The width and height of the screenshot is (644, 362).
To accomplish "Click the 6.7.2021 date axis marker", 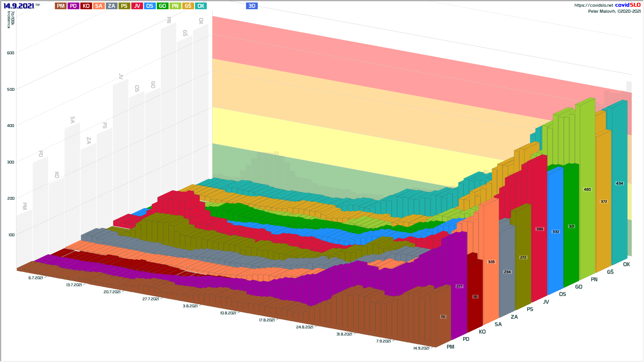I will coord(36,278).
